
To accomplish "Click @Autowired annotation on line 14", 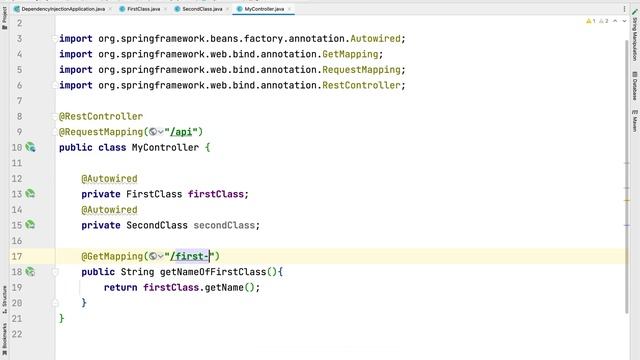I will click(x=109, y=209).
